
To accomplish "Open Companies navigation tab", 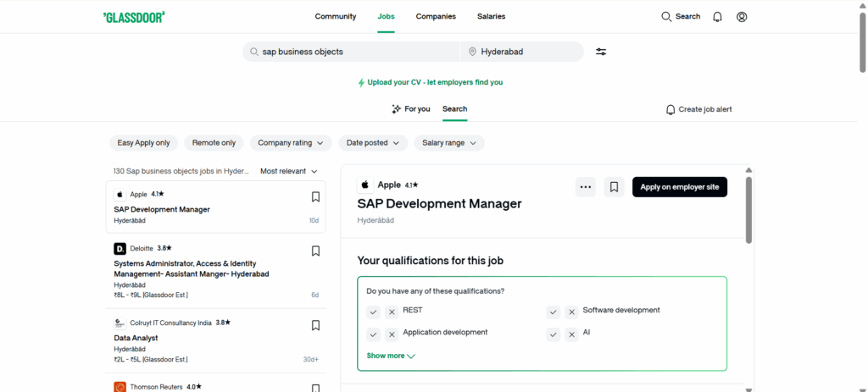I will (436, 17).
